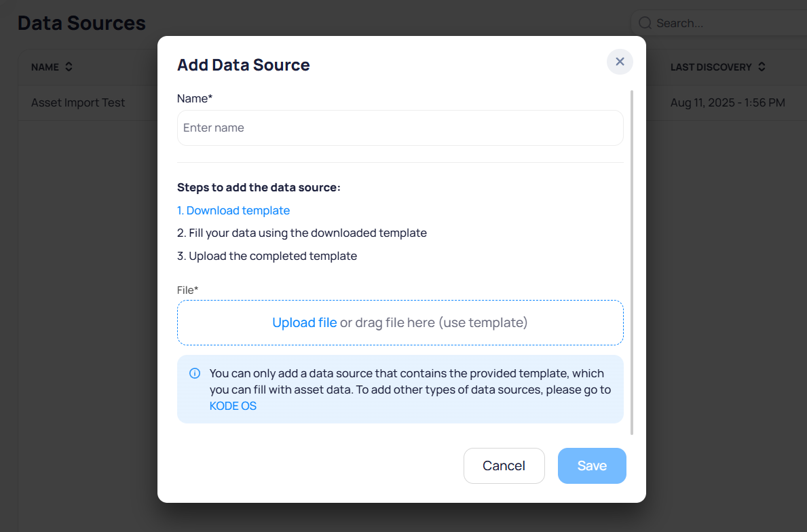Click the Upload file link
Screen dimensions: 807x532
tap(304, 322)
